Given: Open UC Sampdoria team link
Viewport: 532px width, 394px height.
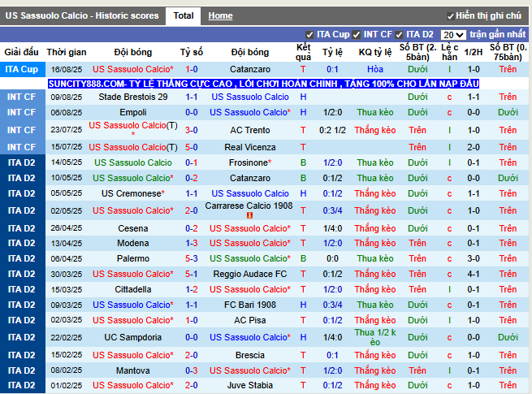Looking at the screenshot, I should 133,338.
